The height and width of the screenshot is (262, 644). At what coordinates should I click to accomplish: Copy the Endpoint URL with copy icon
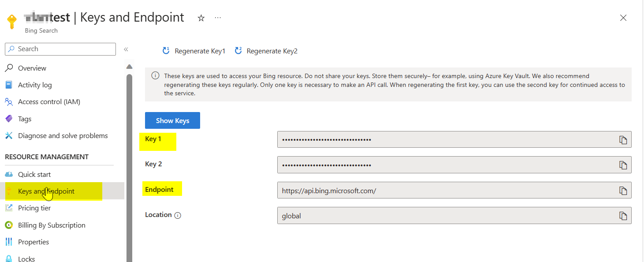click(623, 191)
